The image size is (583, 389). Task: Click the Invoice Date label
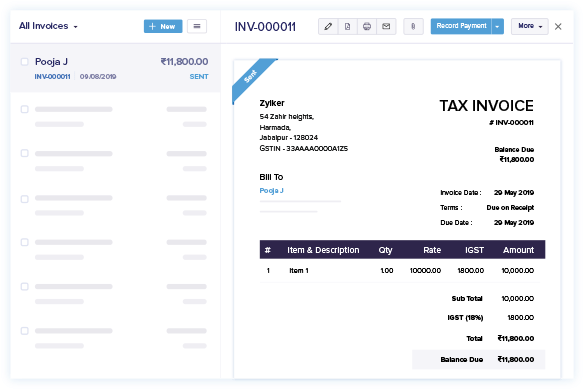(x=461, y=193)
